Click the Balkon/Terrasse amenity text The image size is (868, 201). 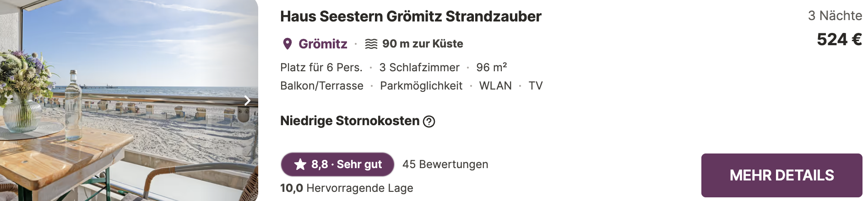click(x=322, y=86)
